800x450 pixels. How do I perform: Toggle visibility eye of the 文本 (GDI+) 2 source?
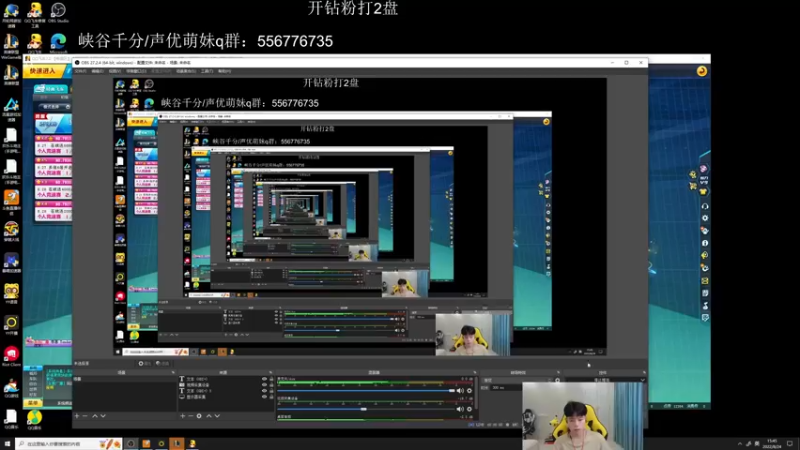coord(264,391)
